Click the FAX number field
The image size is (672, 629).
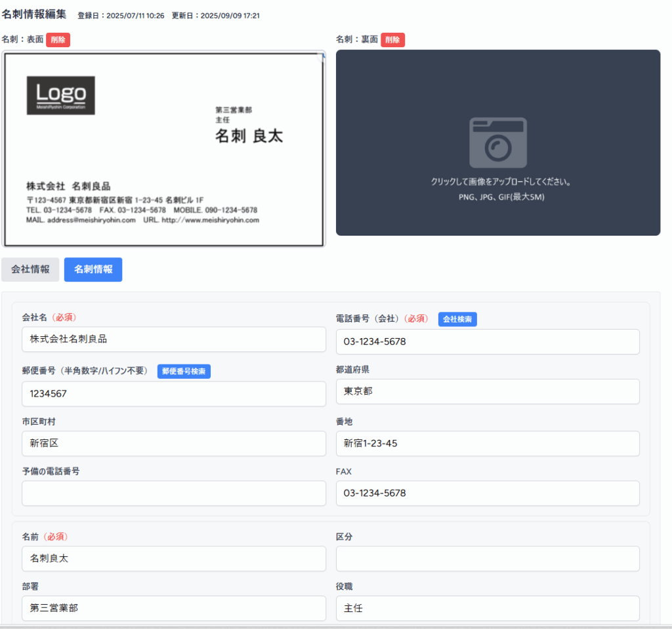pyautogui.click(x=488, y=494)
